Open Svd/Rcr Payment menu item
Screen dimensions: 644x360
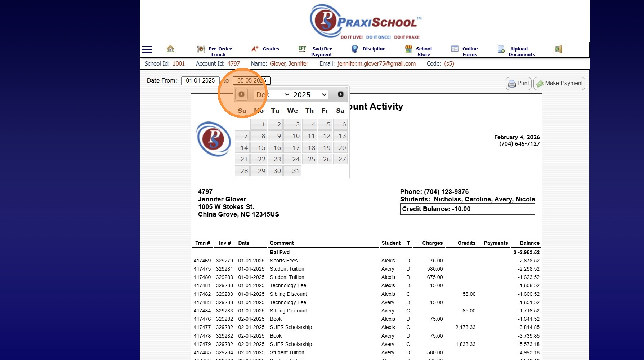pos(322,52)
